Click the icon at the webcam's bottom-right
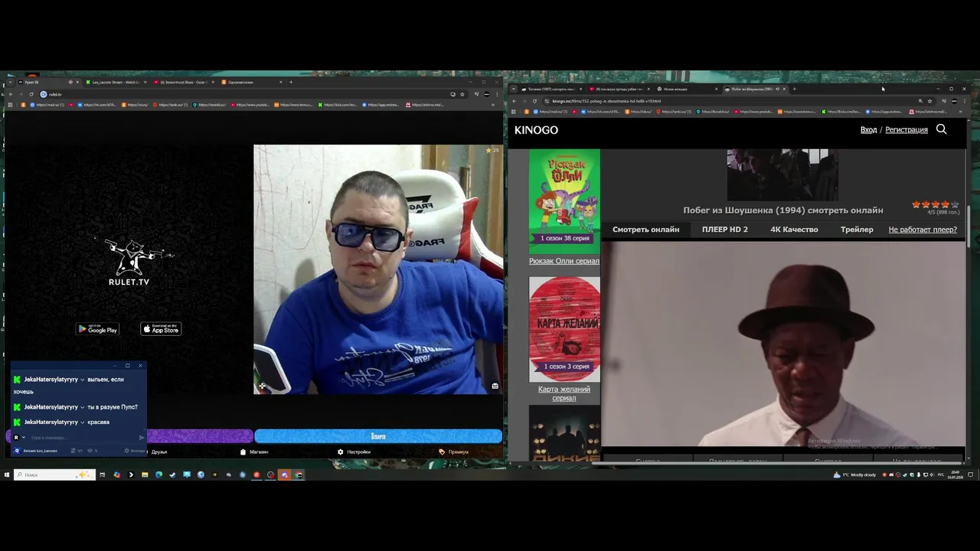980x551 pixels. point(495,386)
